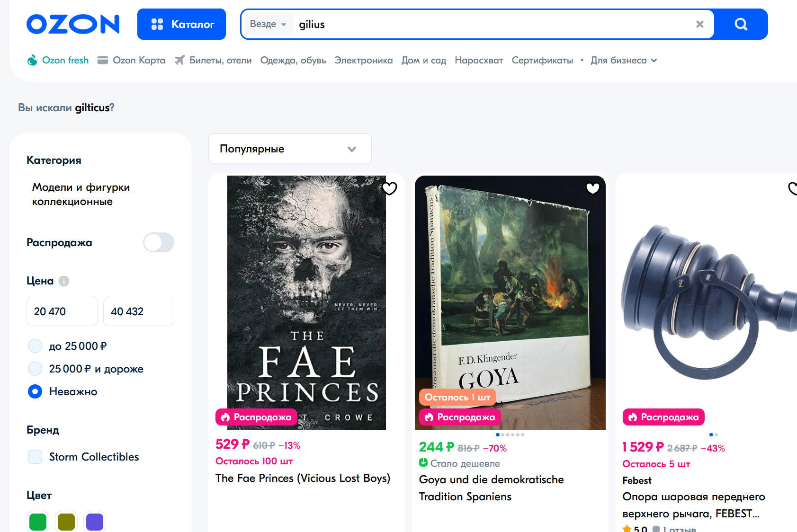This screenshot has width=797, height=532.
Task: Click Осталось 5 шт text
Action: [656, 464]
